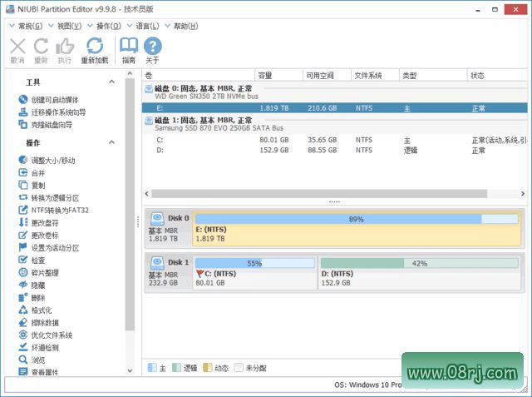Click the Disk 0 icon in disk map
Image resolution: width=532 pixels, height=397 pixels.
(x=157, y=219)
